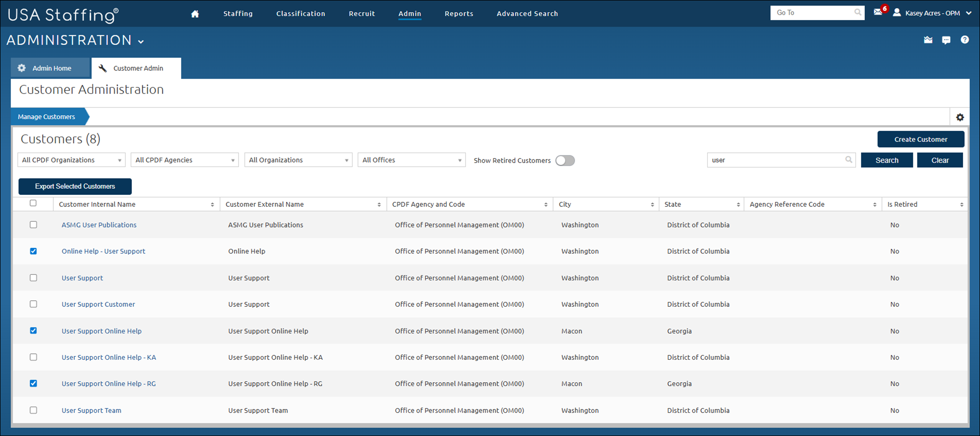Click the Search button
This screenshot has width=980, height=436.
(887, 160)
